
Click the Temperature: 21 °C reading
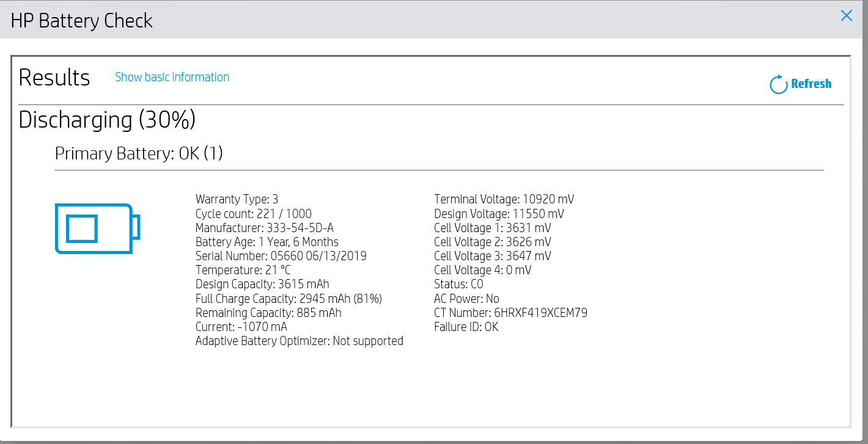243,270
